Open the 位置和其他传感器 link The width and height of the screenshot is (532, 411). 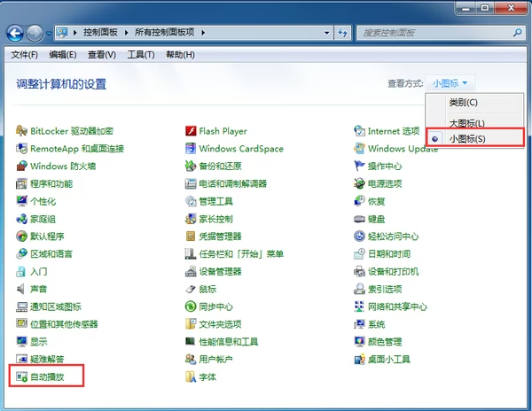point(64,324)
